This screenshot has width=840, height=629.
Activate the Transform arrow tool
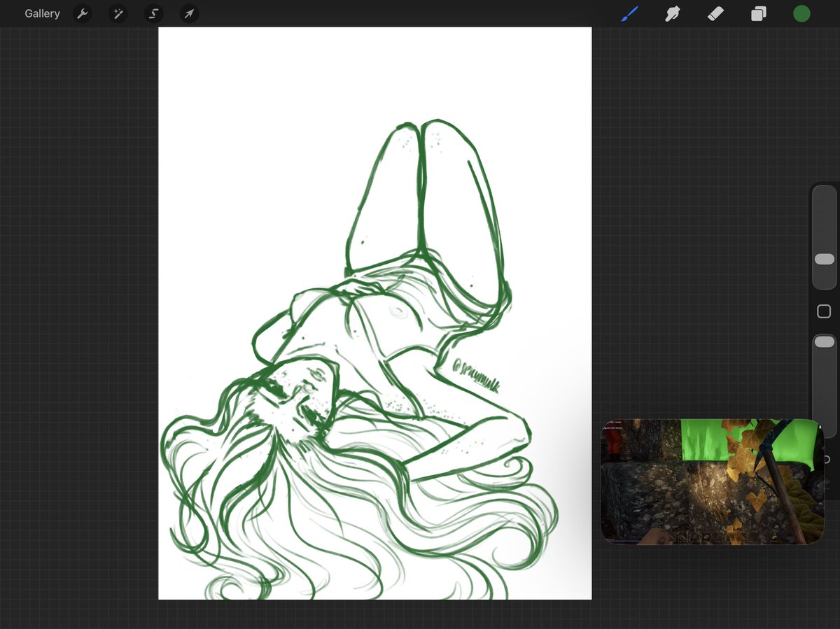[189, 13]
